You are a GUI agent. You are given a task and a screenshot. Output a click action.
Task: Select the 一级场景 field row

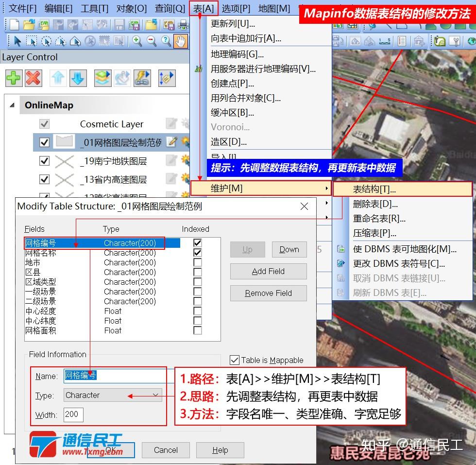(x=102, y=292)
